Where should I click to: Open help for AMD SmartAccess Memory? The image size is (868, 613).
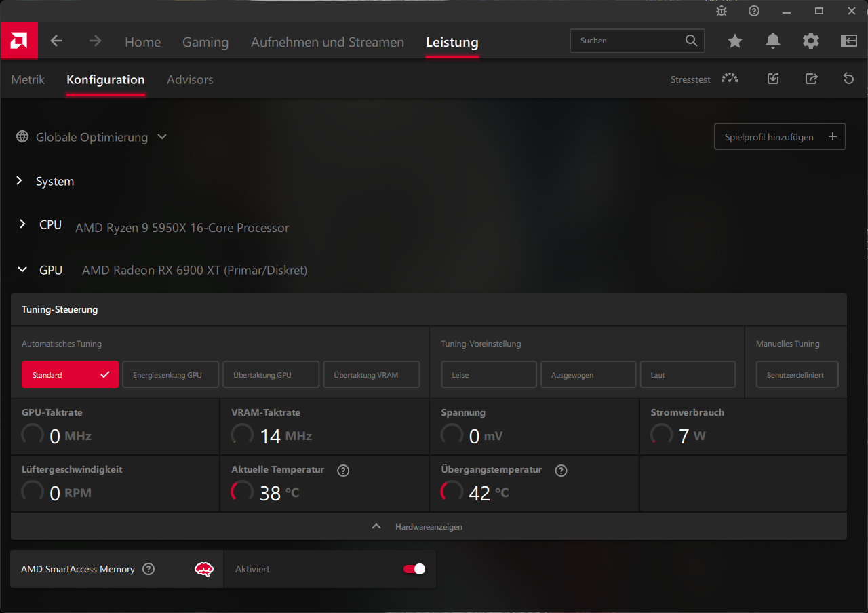pos(149,569)
